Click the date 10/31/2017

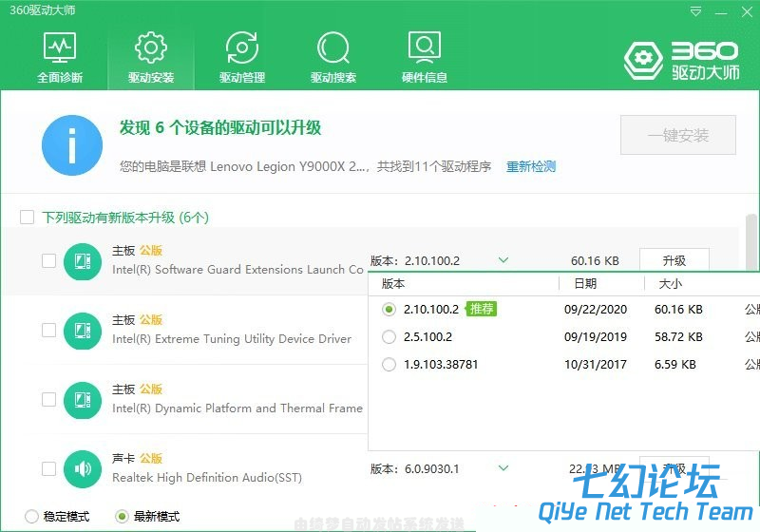(x=596, y=365)
